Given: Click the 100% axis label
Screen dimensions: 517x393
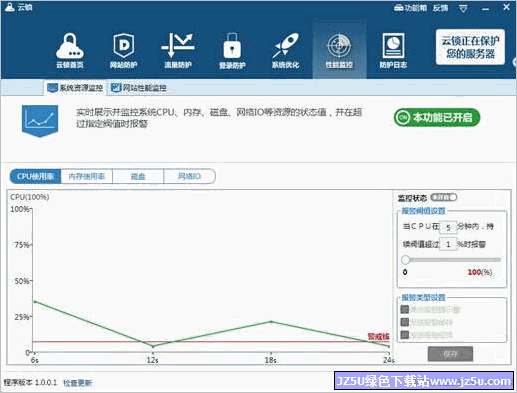Looking at the screenshot, I should tap(20, 209).
